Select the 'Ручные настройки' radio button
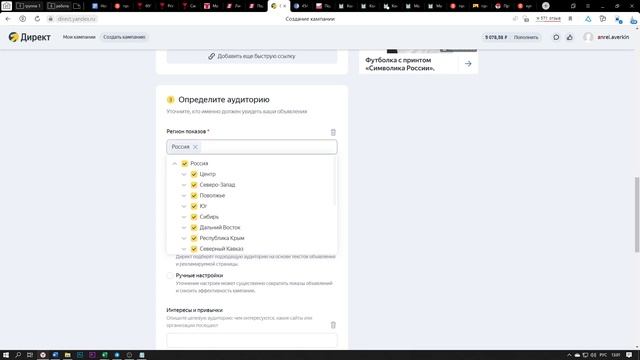This screenshot has height=360, width=640. coord(170,276)
